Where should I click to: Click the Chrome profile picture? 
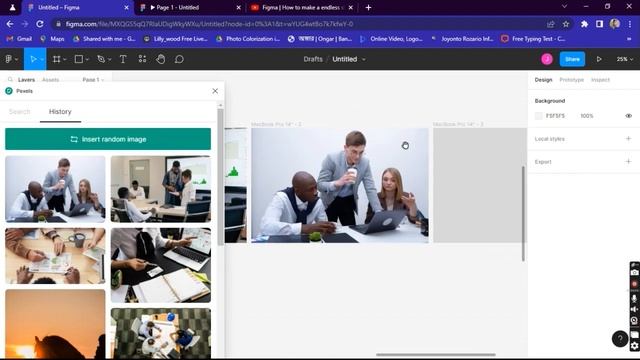pyautogui.click(x=615, y=24)
